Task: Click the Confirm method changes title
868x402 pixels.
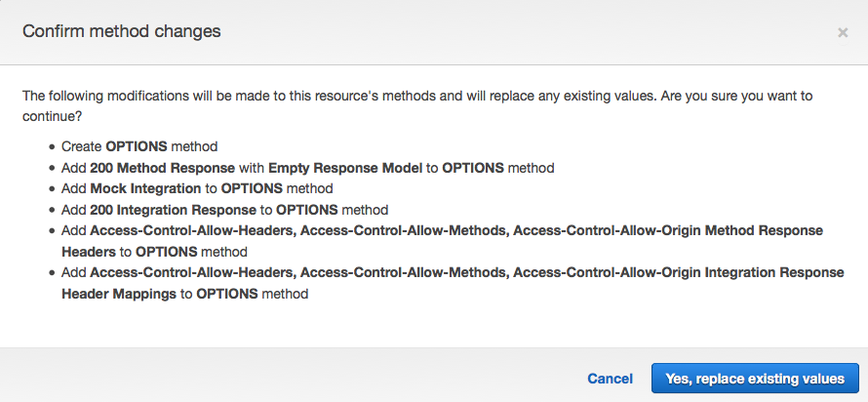Action: click(x=121, y=31)
